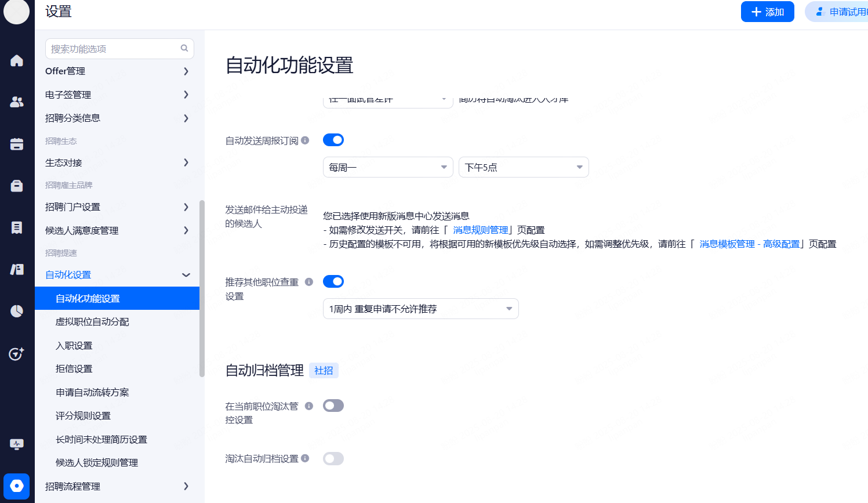Disable the 自动发送周报订阅 toggle

point(333,140)
